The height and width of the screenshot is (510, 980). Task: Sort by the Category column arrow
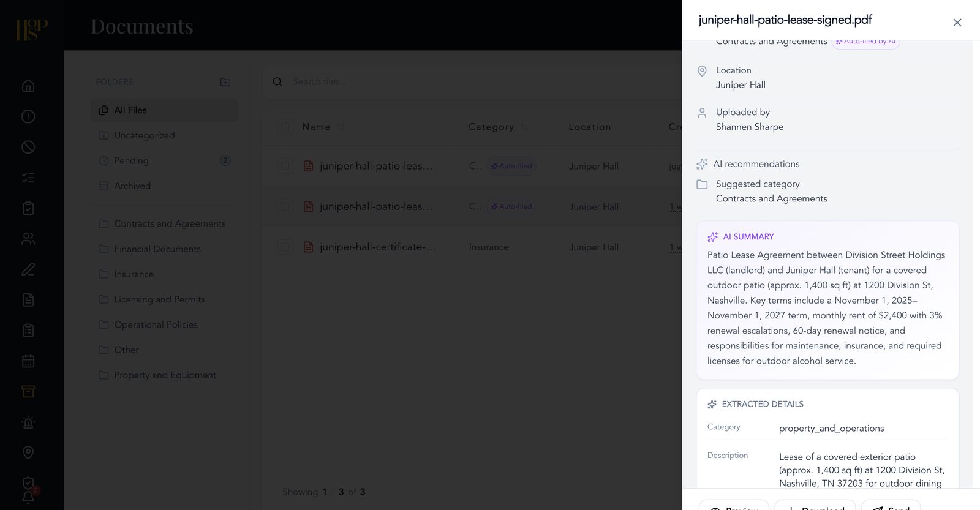coord(524,127)
